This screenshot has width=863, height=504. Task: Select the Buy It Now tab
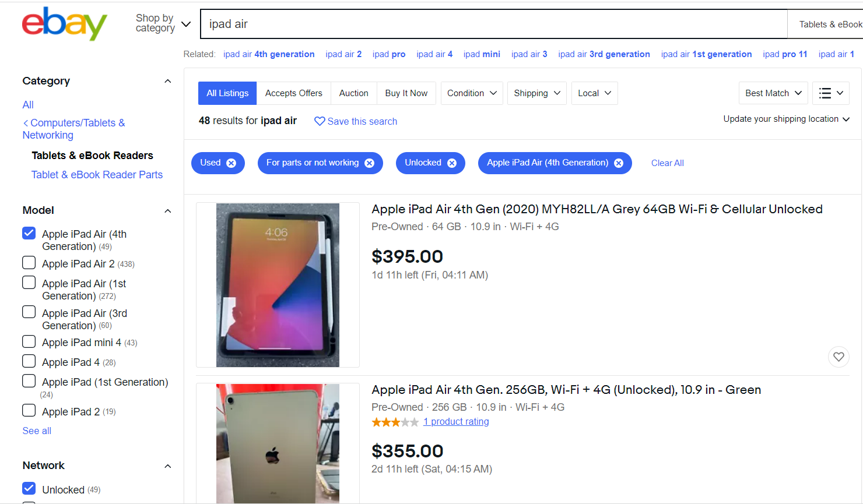coord(406,93)
